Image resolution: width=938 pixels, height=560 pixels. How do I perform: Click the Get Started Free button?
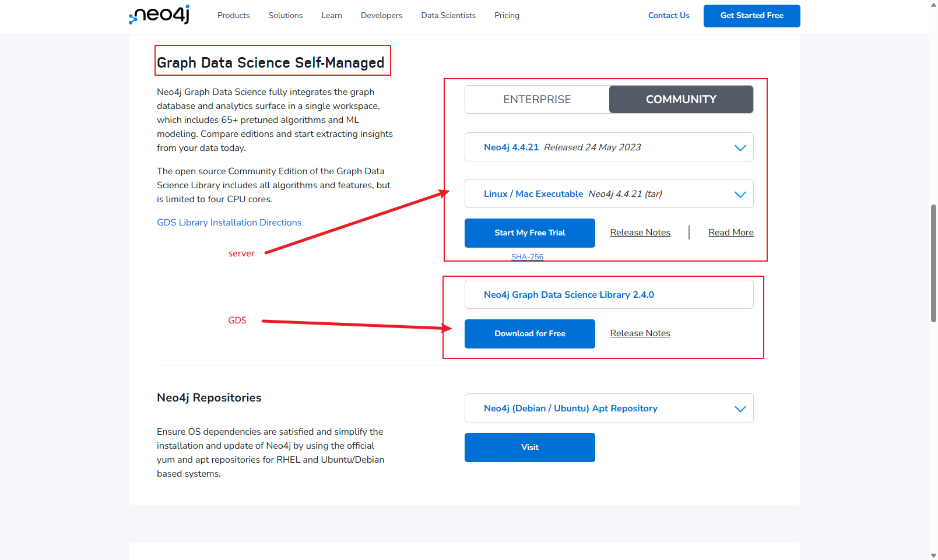(x=751, y=16)
